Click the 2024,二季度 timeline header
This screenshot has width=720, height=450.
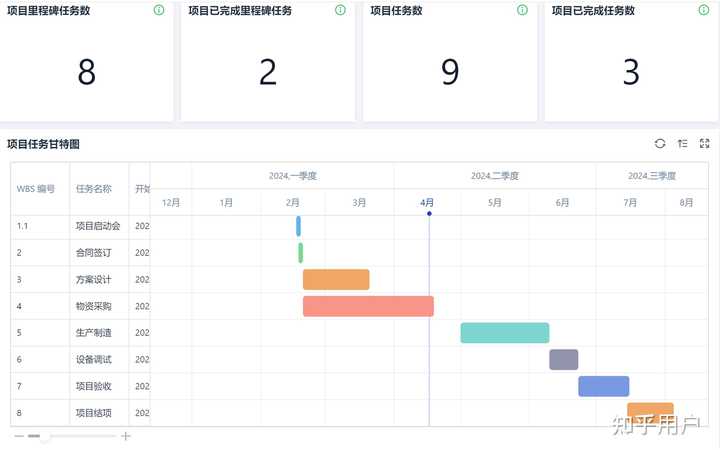point(495,176)
